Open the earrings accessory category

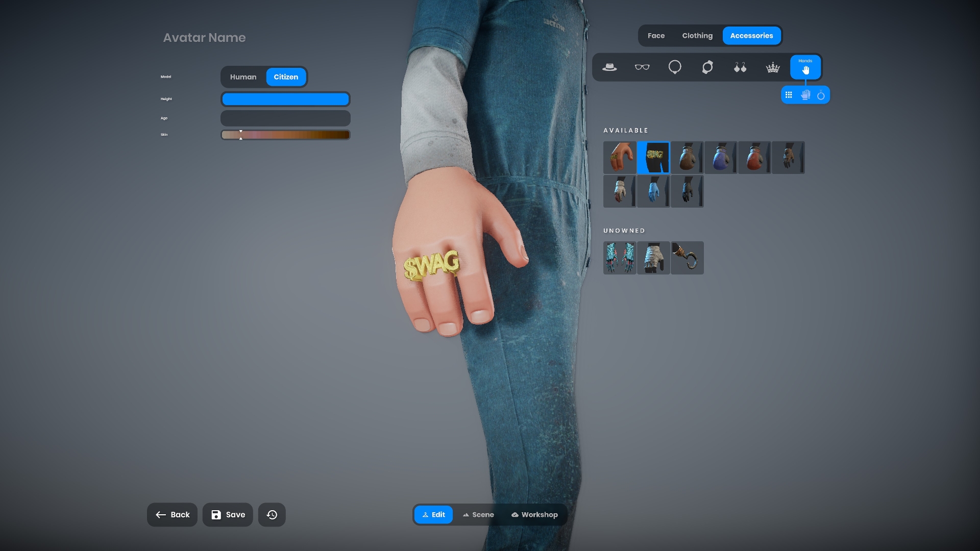point(740,67)
